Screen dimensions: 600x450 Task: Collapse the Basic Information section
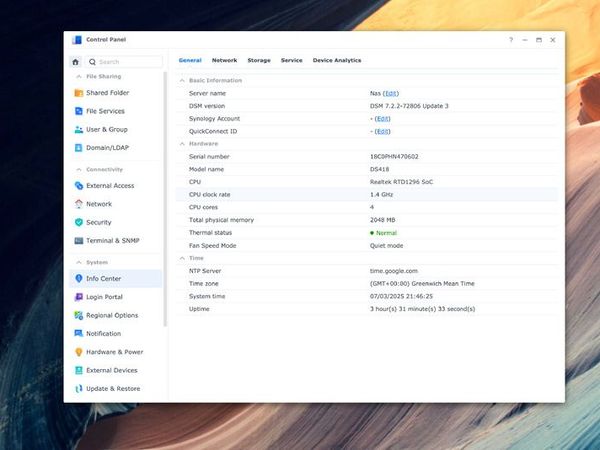tap(182, 81)
